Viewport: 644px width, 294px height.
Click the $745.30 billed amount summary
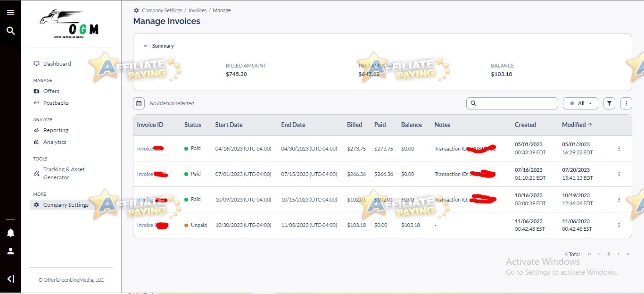pos(236,74)
